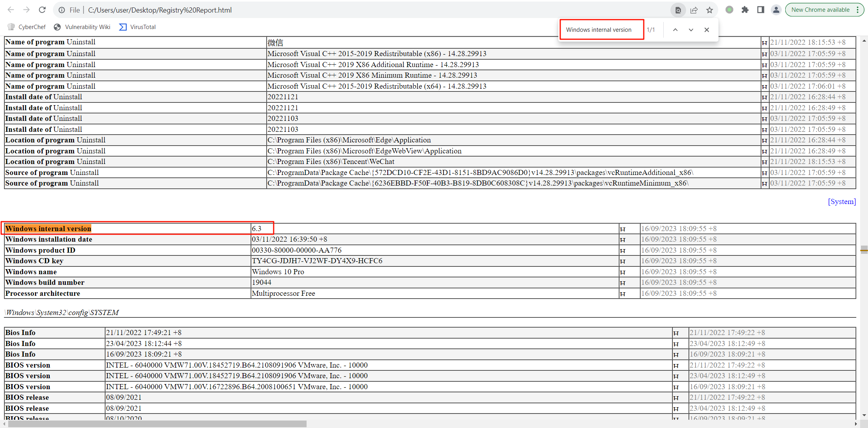Click the Visual C++ 2019 X86 Additional Runtime entry
The image size is (868, 428).
click(x=373, y=65)
